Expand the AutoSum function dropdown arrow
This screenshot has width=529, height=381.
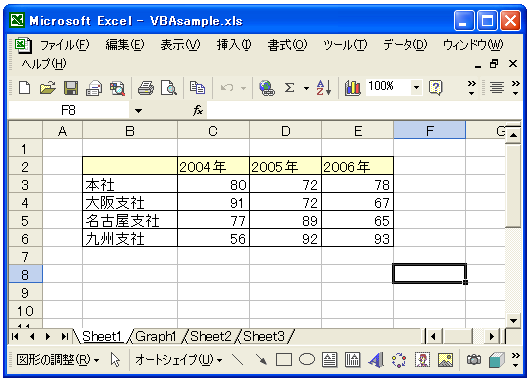[x=306, y=88]
